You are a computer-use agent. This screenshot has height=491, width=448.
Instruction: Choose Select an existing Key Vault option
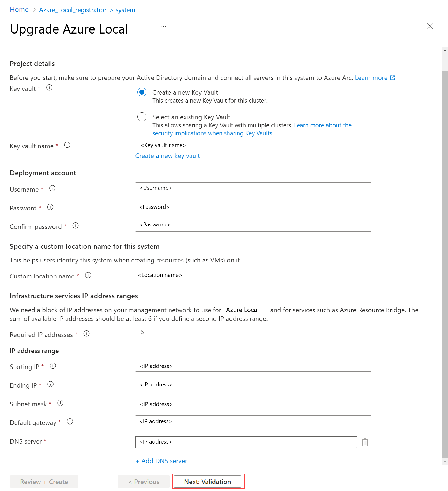142,117
